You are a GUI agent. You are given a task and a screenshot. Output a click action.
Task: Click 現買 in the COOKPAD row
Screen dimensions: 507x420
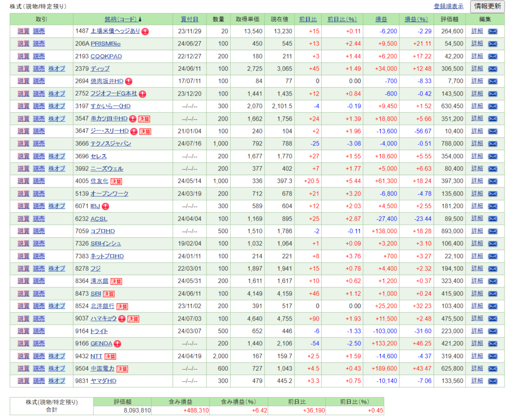click(23, 56)
